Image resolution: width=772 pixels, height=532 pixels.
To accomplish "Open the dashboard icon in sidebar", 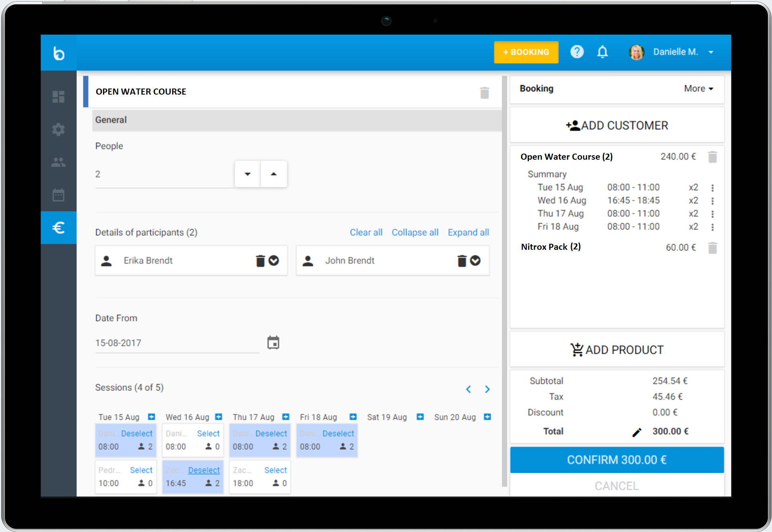I will 58,97.
